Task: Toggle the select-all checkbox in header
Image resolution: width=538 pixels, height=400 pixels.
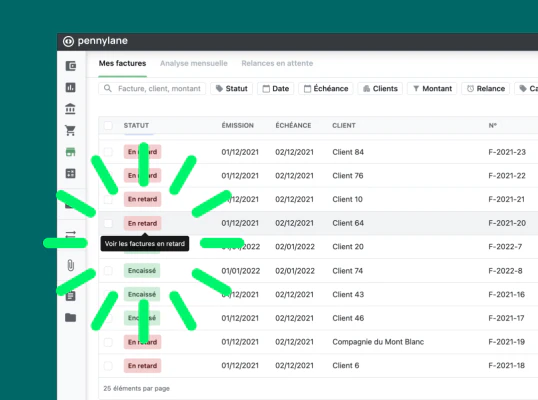Action: (x=108, y=126)
